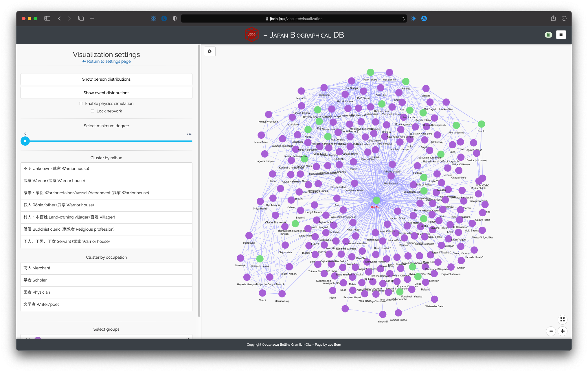Fit network to screen with expand icon
Screen dimensions: 588x372
point(562,319)
